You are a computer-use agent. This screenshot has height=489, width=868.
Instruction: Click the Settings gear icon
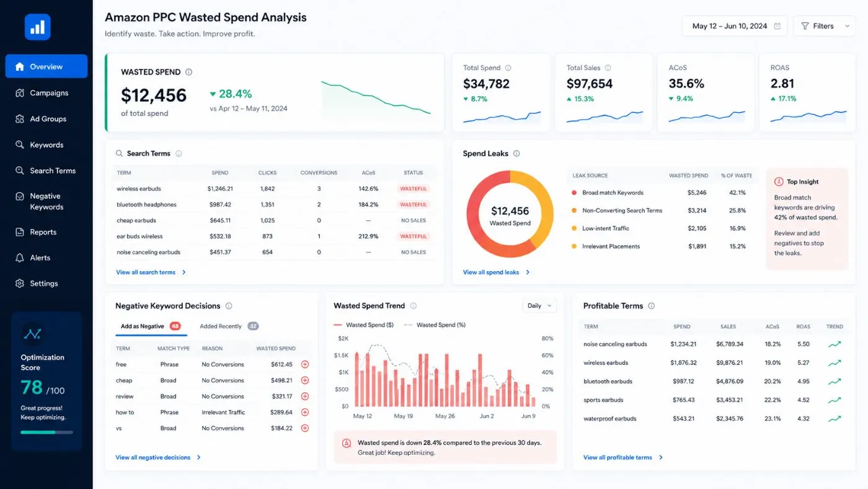point(19,284)
